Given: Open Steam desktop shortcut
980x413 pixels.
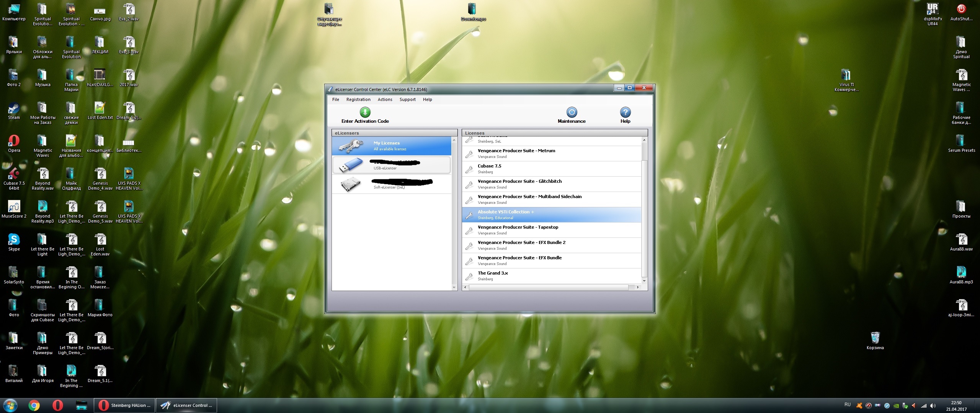Looking at the screenshot, I should click(14, 109).
